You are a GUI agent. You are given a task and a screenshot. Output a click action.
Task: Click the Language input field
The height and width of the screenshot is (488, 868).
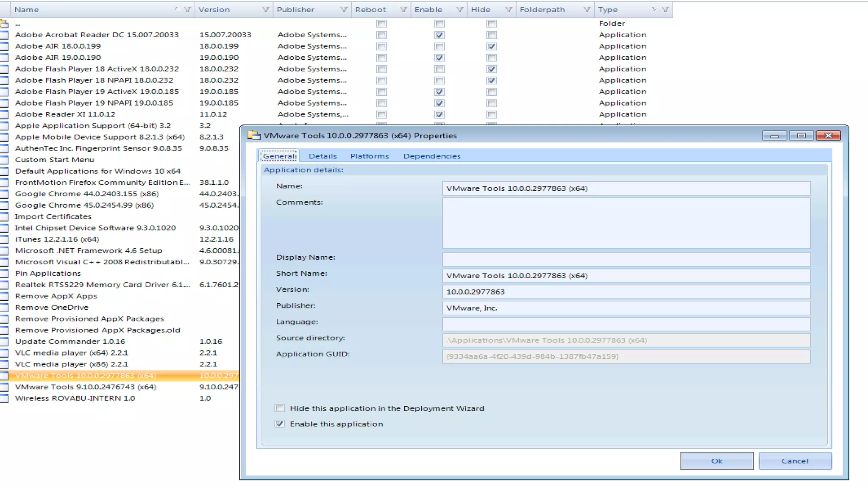point(626,324)
